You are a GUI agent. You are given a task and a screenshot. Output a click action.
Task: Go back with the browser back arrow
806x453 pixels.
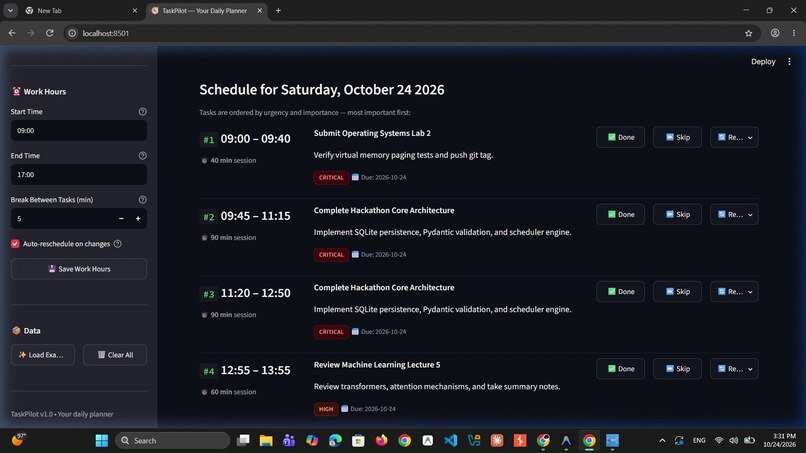click(x=12, y=33)
